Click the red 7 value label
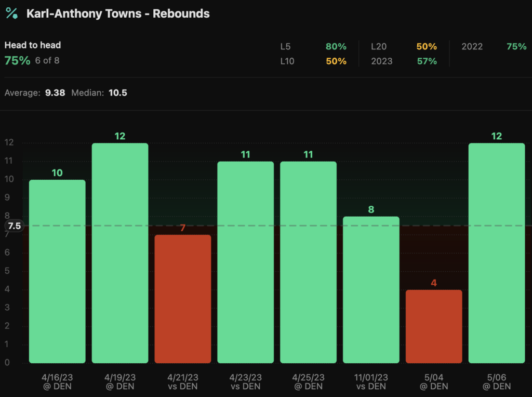The height and width of the screenshot is (397, 532). [182, 228]
